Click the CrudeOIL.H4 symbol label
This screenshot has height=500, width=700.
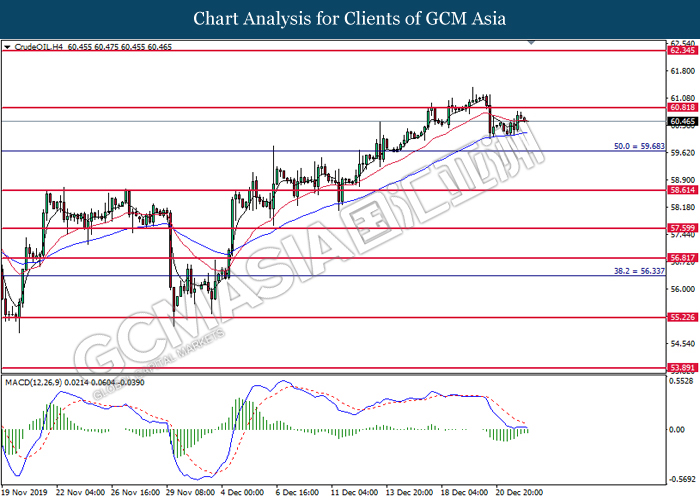(x=39, y=47)
